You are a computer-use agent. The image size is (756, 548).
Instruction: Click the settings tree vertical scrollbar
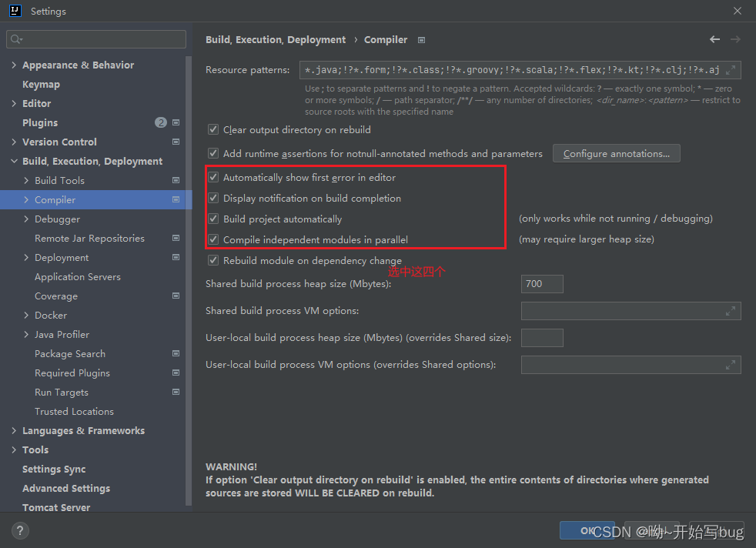click(189, 279)
